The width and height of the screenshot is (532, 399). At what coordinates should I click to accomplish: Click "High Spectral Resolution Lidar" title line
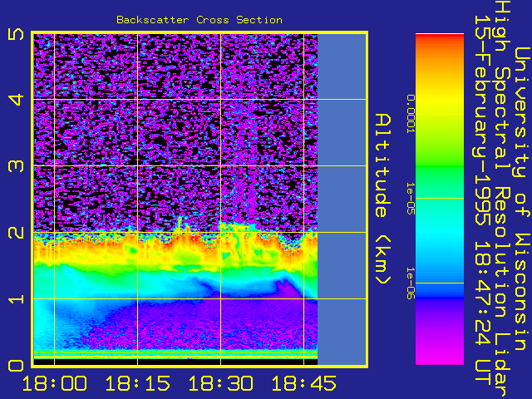[501, 199]
